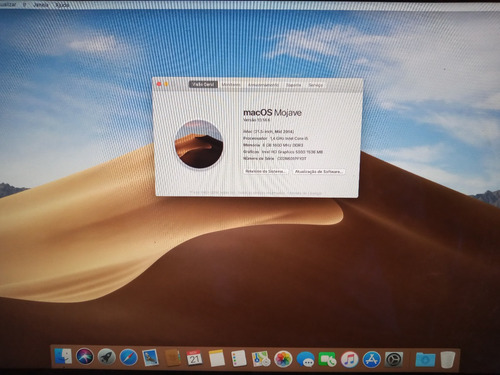Switch to the Suporte tab

[x=293, y=85]
